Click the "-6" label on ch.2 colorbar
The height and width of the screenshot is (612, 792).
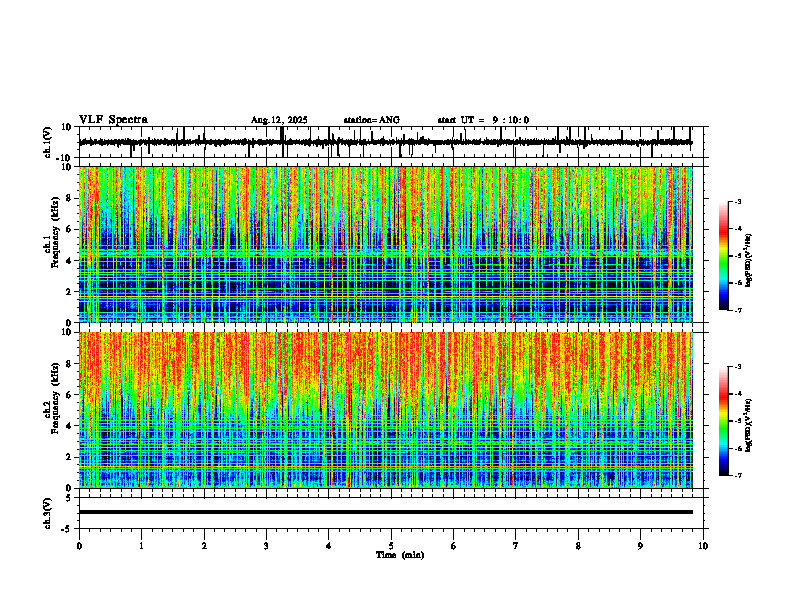[738, 448]
